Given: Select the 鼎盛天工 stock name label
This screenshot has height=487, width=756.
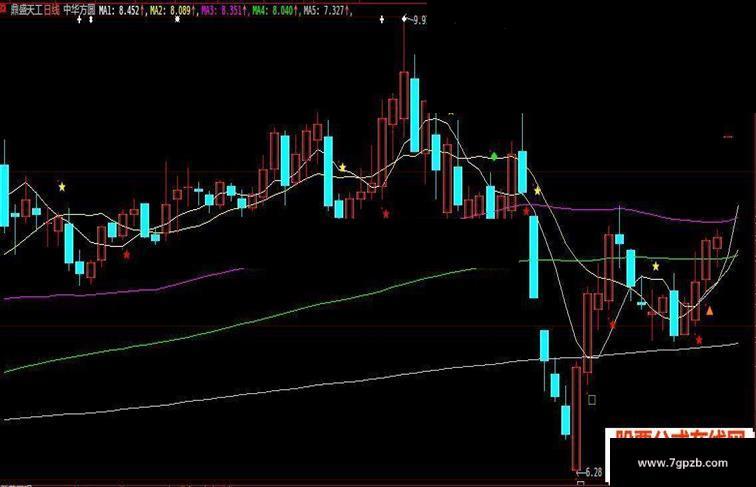Looking at the screenshot, I should (27, 10).
